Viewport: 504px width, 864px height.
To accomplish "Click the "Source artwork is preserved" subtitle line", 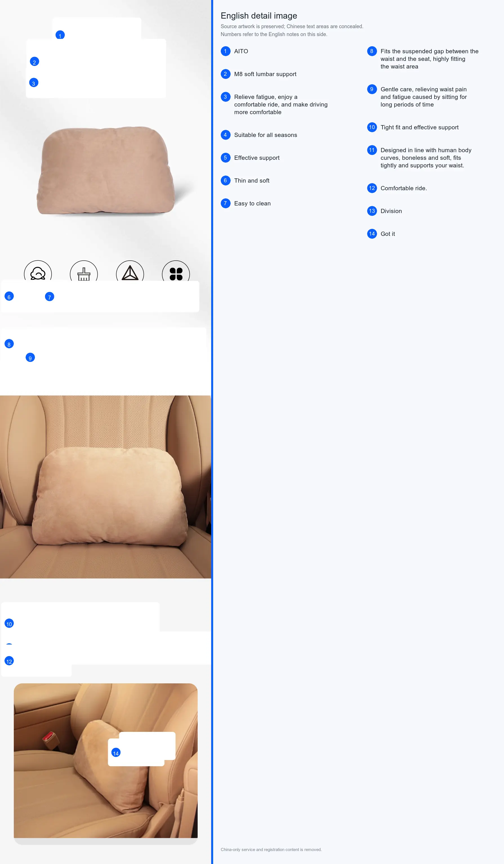I will [292, 26].
